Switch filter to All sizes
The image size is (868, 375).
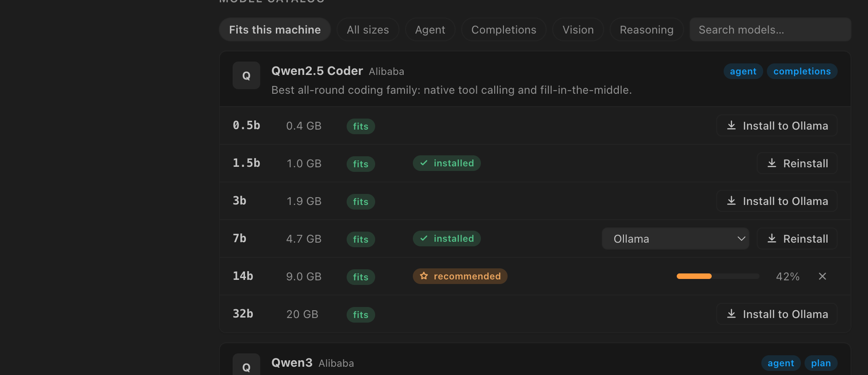368,30
